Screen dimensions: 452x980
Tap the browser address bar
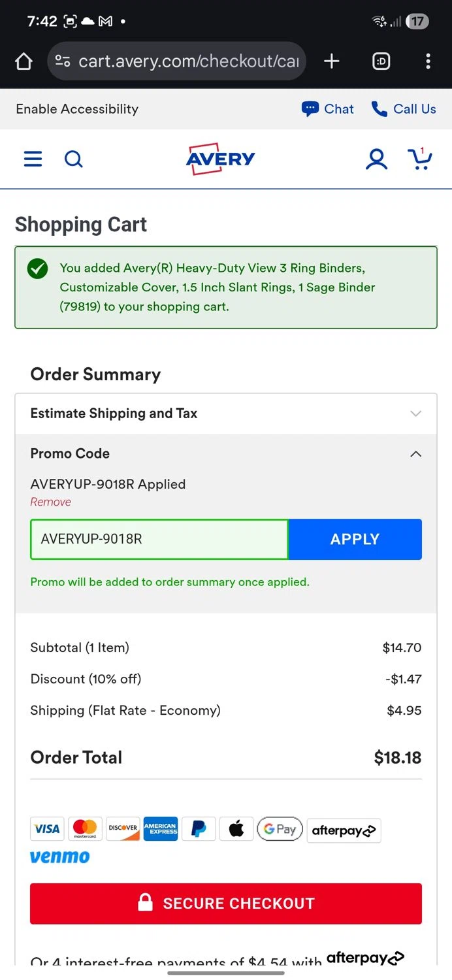176,61
